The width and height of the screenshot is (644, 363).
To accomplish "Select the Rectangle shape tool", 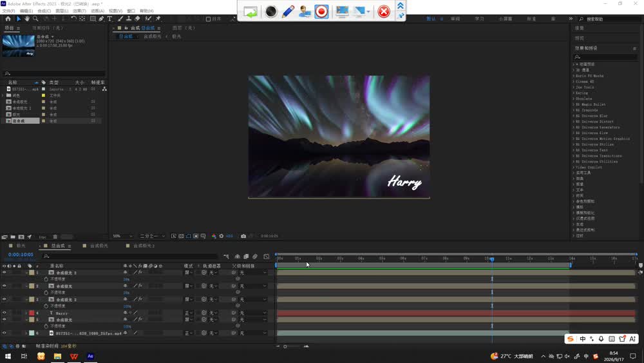I will (x=93, y=19).
